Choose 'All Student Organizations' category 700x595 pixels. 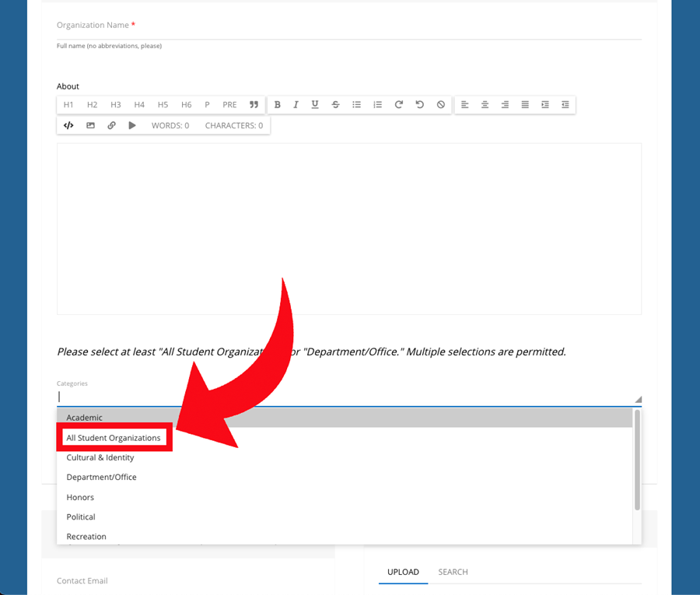pyautogui.click(x=114, y=438)
